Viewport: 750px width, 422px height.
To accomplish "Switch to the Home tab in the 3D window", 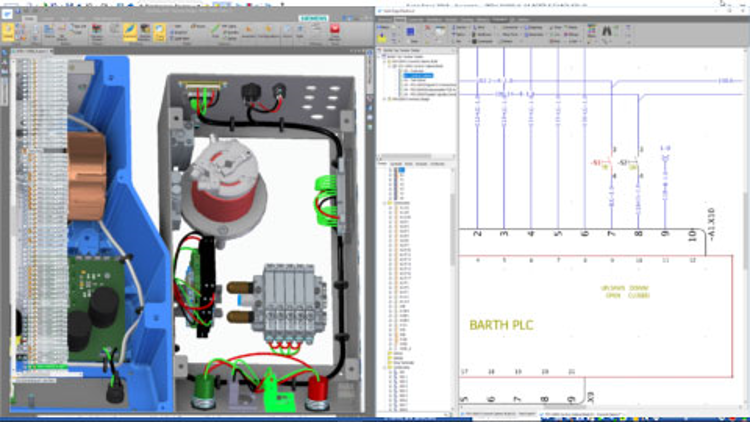I will (x=29, y=19).
